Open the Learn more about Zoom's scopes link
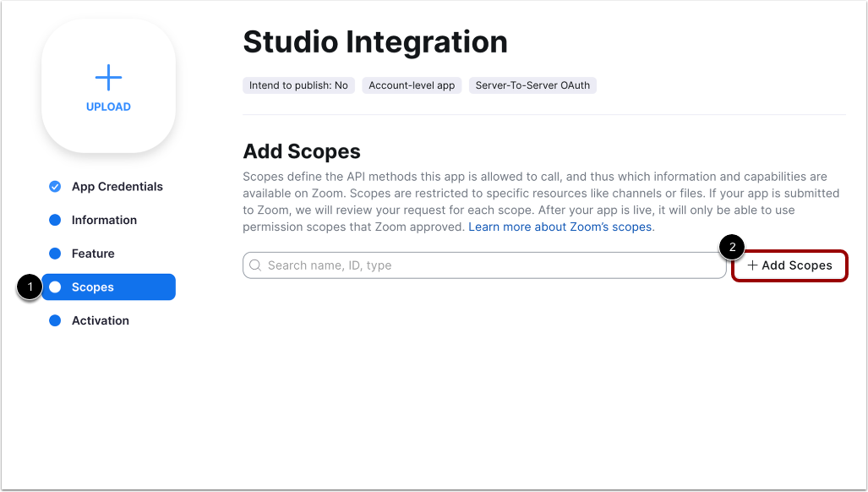The image size is (868, 492). click(x=559, y=227)
